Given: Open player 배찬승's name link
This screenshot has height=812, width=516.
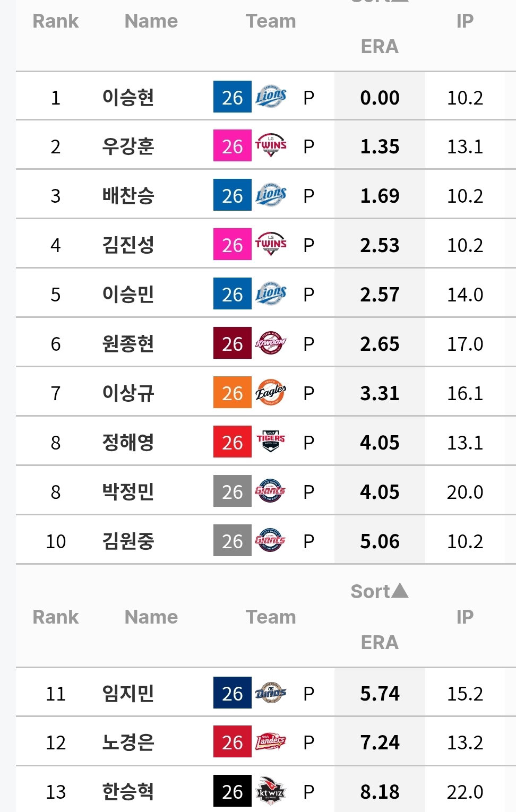Looking at the screenshot, I should (128, 195).
